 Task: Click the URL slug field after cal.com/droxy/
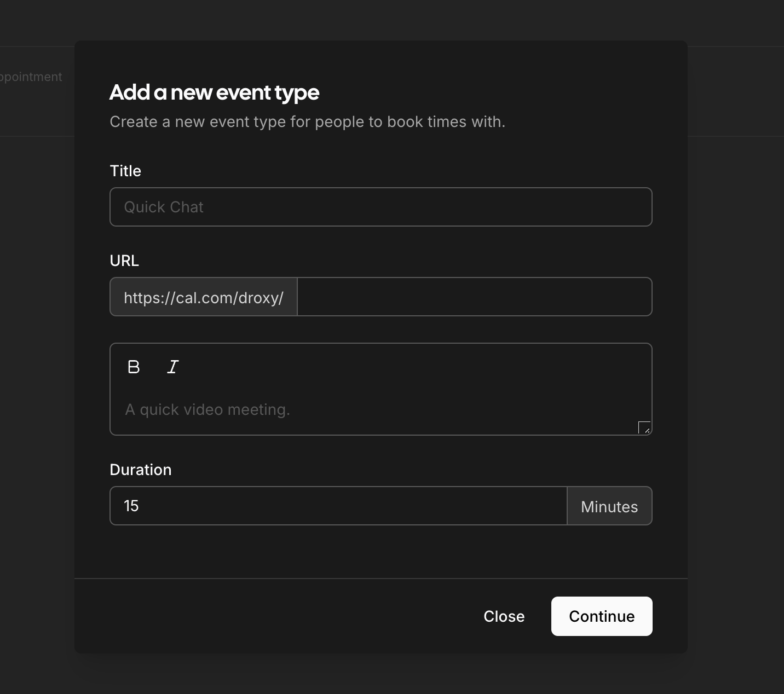474,297
